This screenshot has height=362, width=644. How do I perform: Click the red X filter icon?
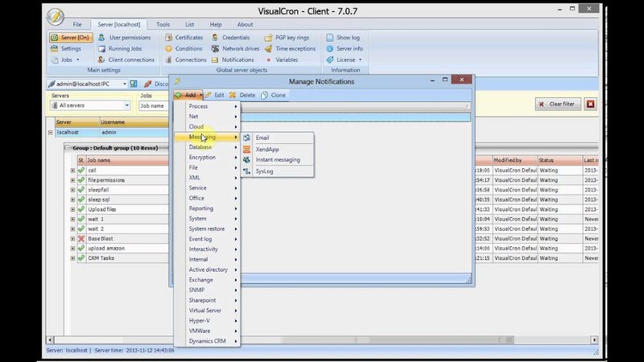point(590,104)
